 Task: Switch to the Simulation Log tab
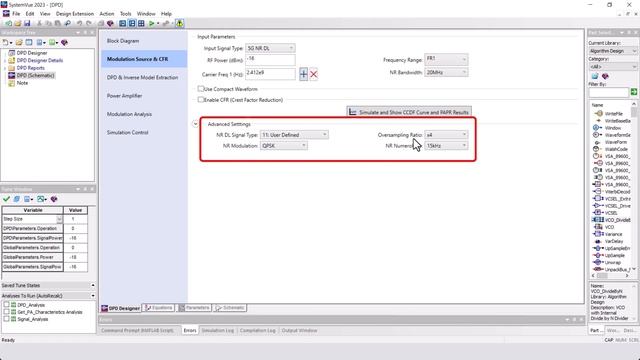point(218,330)
